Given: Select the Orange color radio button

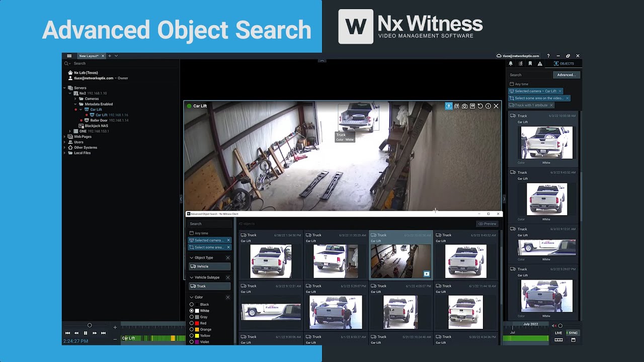Looking at the screenshot, I should point(192,329).
